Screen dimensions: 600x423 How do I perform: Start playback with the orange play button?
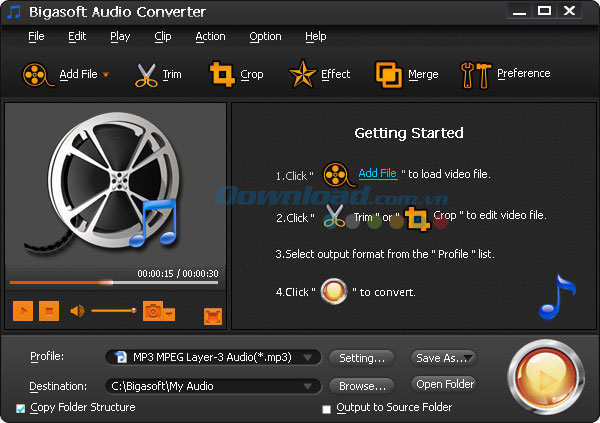(x=23, y=310)
